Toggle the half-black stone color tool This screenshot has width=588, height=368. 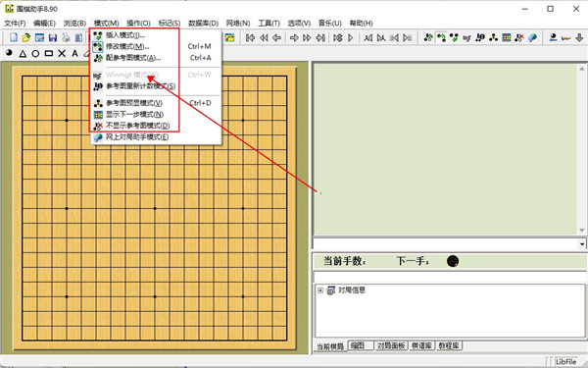10,53
